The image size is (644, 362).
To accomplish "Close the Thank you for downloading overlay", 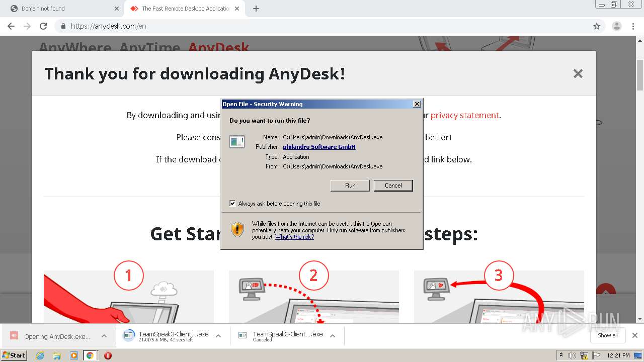I will tap(578, 73).
